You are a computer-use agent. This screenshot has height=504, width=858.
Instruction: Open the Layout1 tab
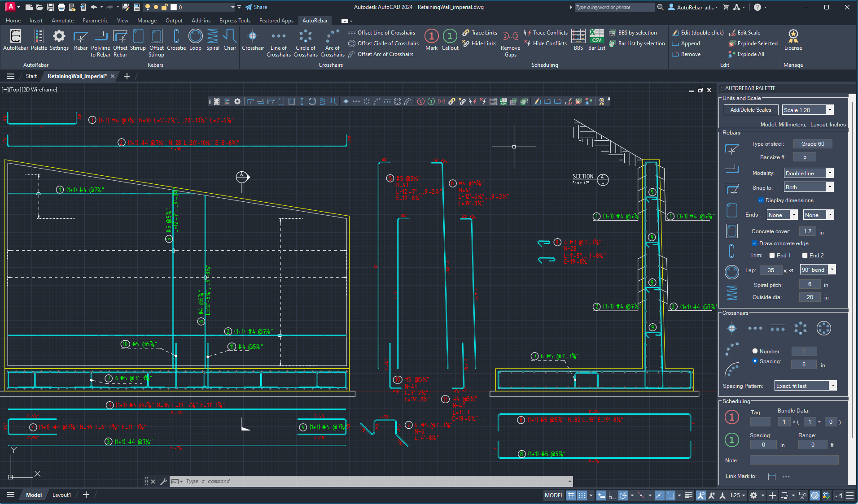61,495
